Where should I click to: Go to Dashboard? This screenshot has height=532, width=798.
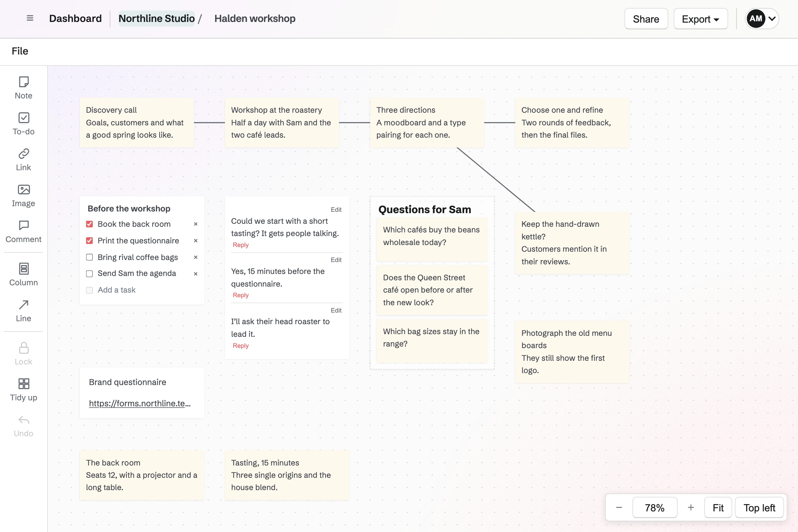(75, 18)
